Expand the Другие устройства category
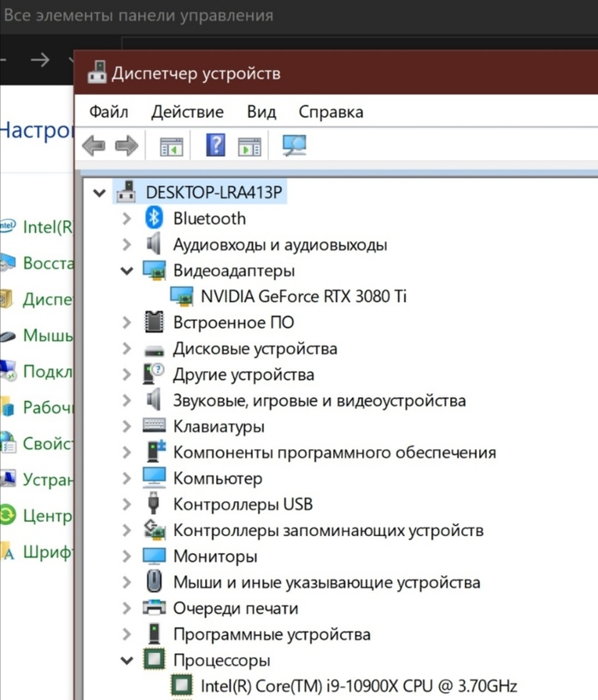This screenshot has width=598, height=700. 126,374
